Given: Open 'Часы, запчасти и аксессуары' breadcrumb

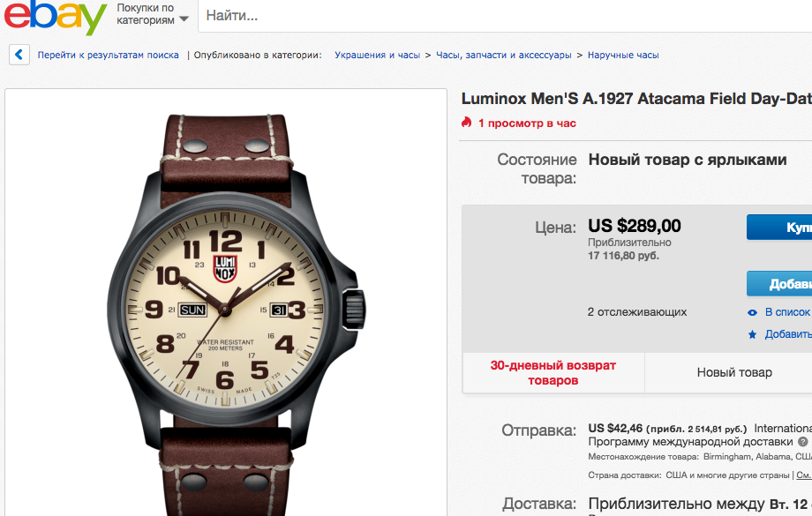Looking at the screenshot, I should click(x=503, y=55).
